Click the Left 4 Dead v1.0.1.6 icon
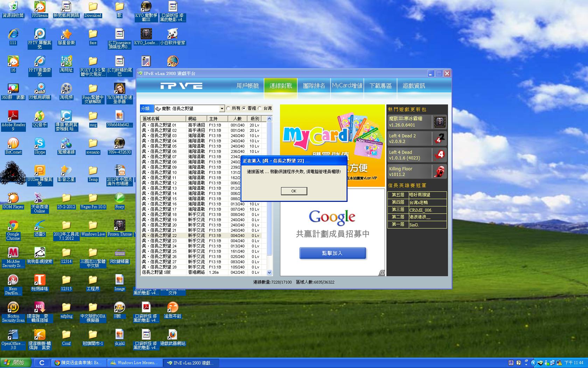 point(440,155)
